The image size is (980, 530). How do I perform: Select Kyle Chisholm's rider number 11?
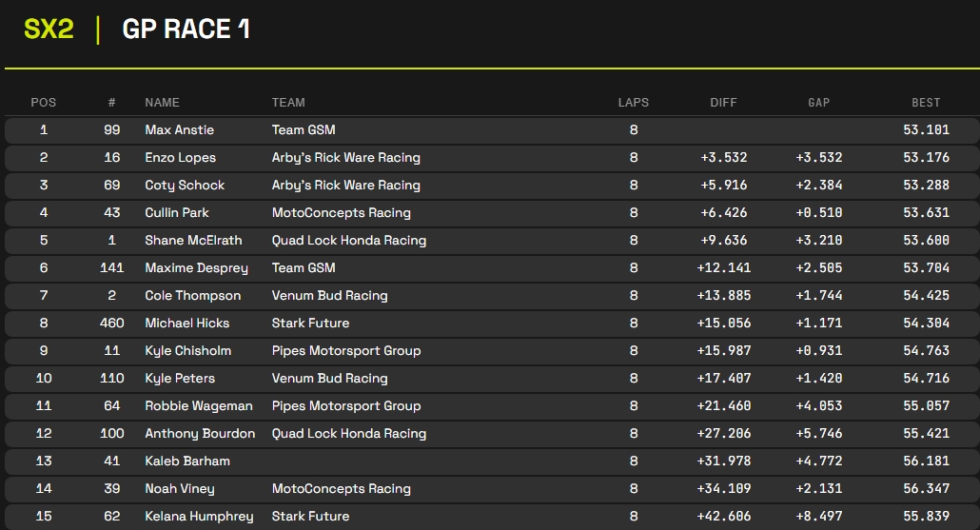[x=112, y=350]
